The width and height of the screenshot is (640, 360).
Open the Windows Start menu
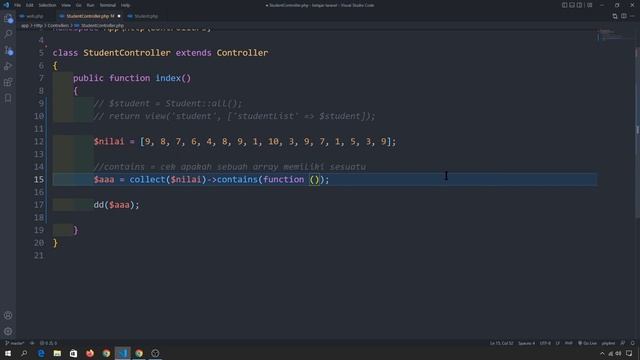tap(8, 353)
